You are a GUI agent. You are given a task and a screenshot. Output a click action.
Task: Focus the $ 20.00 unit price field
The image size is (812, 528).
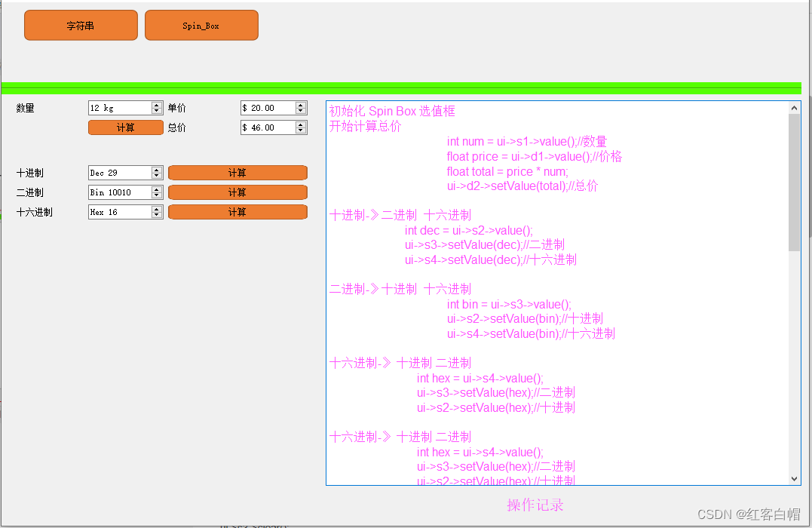click(x=268, y=108)
